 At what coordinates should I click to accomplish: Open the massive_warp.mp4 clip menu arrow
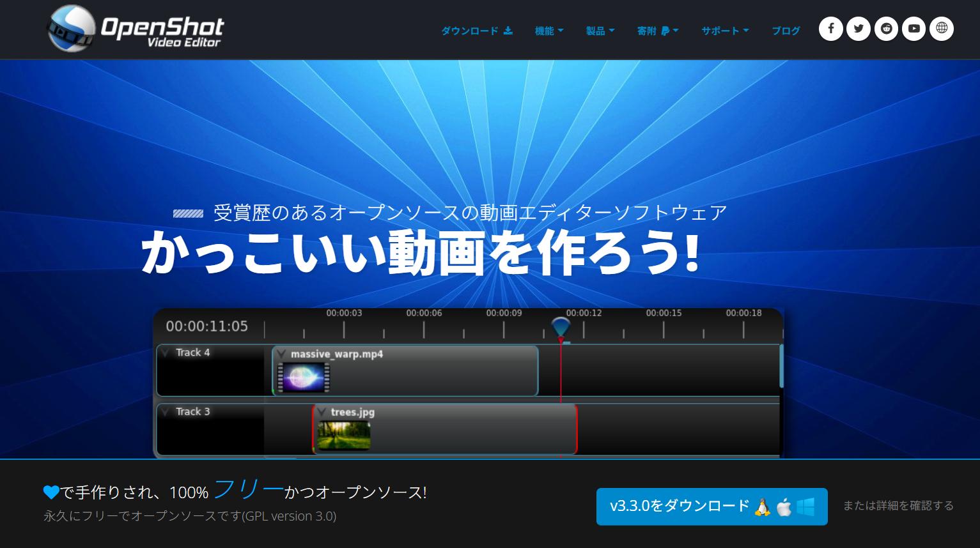(281, 354)
